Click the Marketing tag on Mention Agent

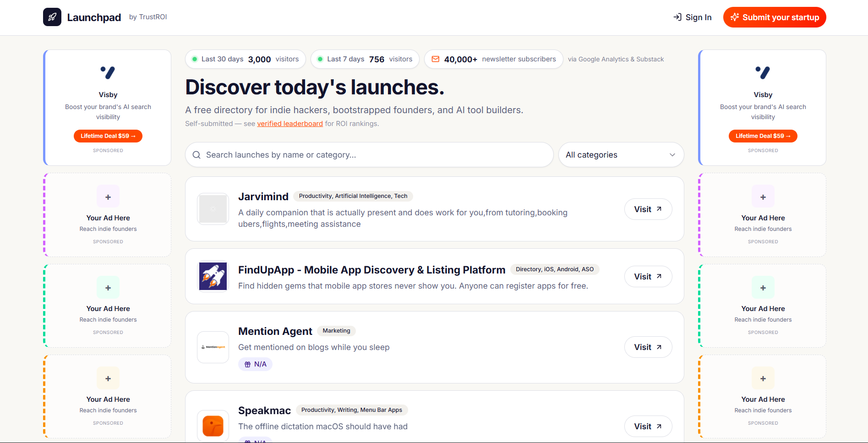(x=336, y=330)
